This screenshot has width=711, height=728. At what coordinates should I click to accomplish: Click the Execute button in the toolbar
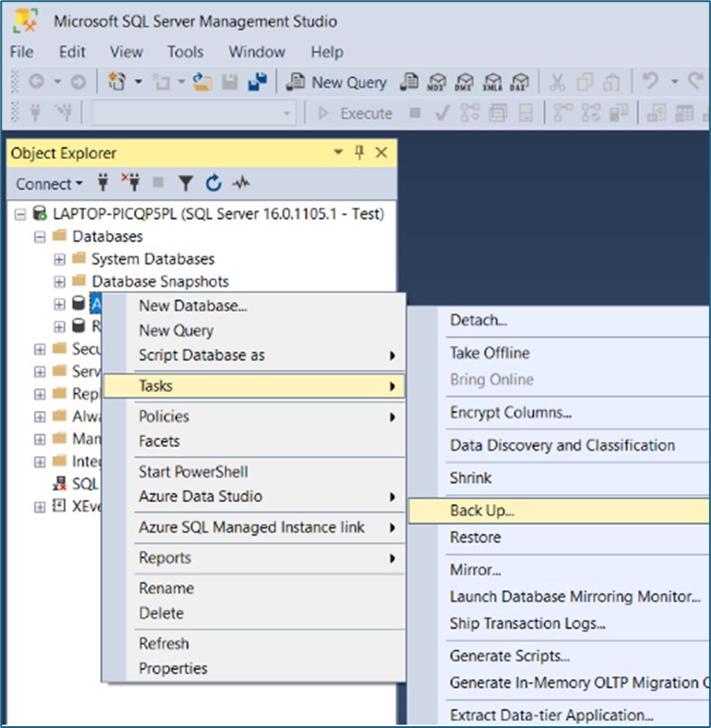pyautogui.click(x=357, y=112)
